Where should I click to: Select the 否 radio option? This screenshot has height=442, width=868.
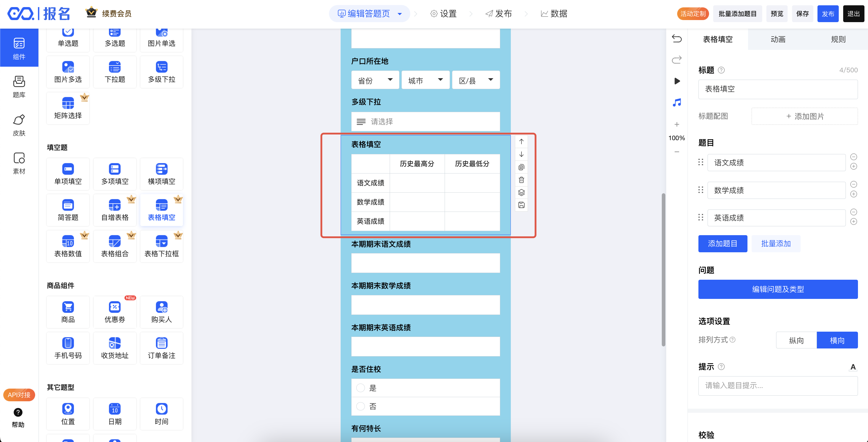(360, 406)
